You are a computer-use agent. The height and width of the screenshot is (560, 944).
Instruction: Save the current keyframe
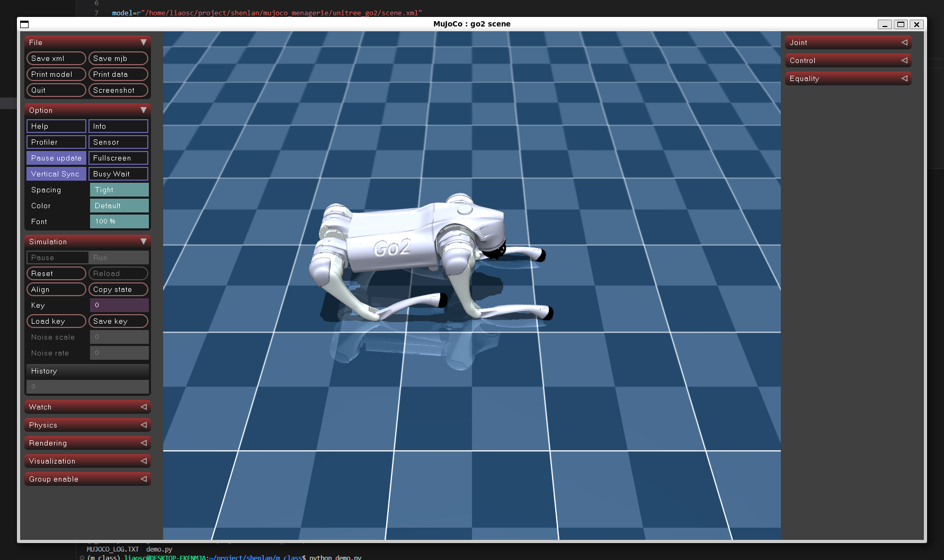[118, 321]
